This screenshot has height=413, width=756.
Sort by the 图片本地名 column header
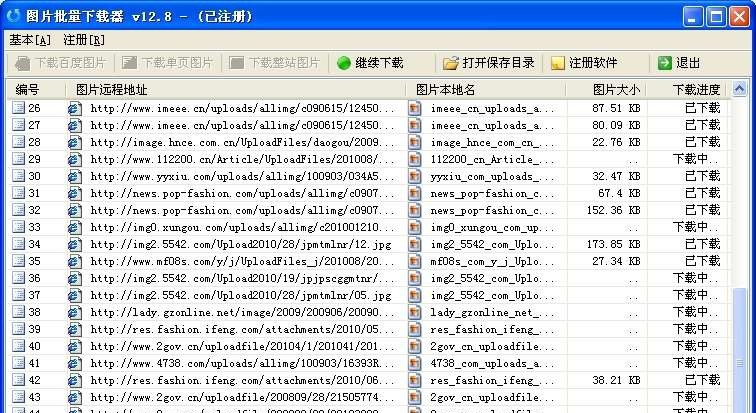point(486,90)
